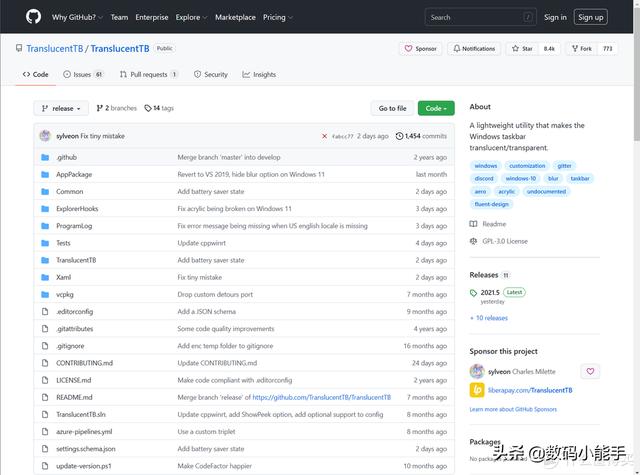Open the TranslucentTB organization link in title
Viewport: 640px width, 475px height.
(55, 49)
